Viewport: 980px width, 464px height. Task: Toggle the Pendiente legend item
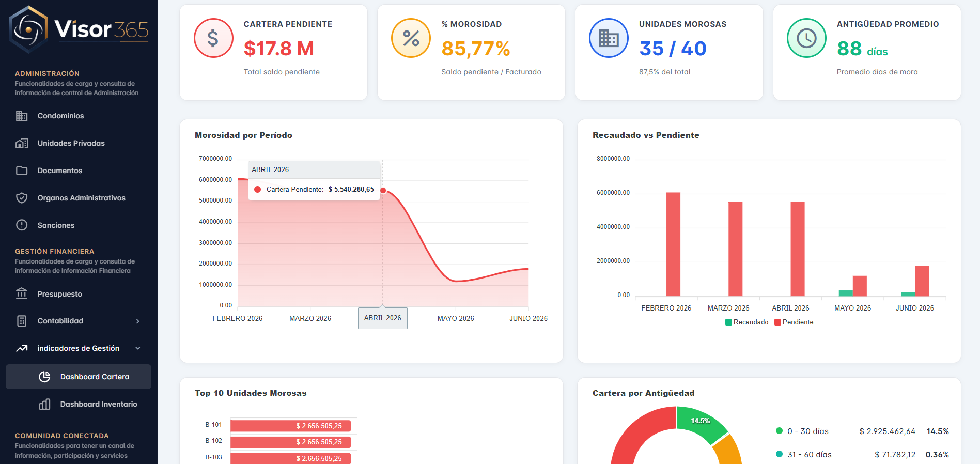click(x=794, y=322)
